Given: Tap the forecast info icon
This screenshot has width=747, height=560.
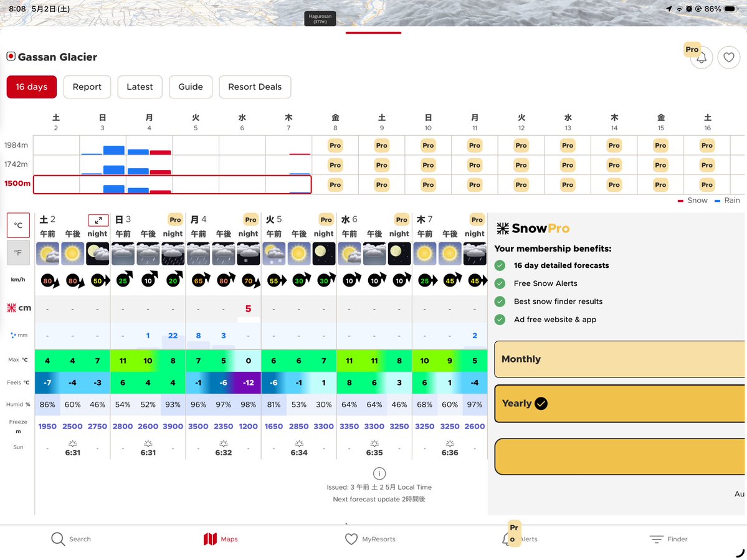Looking at the screenshot, I should pos(379,473).
